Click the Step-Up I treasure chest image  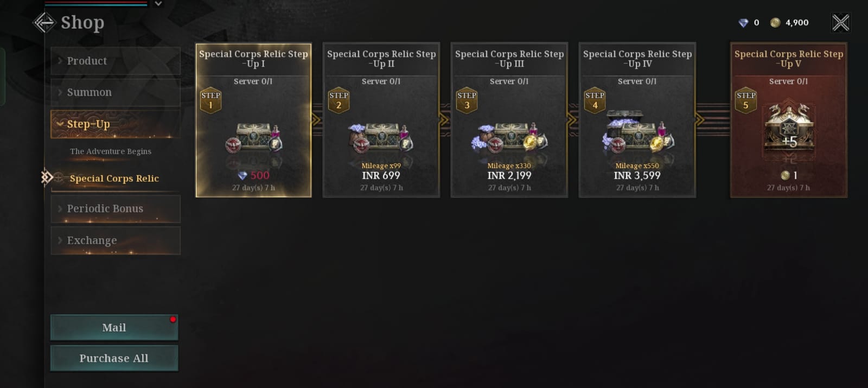point(253,138)
